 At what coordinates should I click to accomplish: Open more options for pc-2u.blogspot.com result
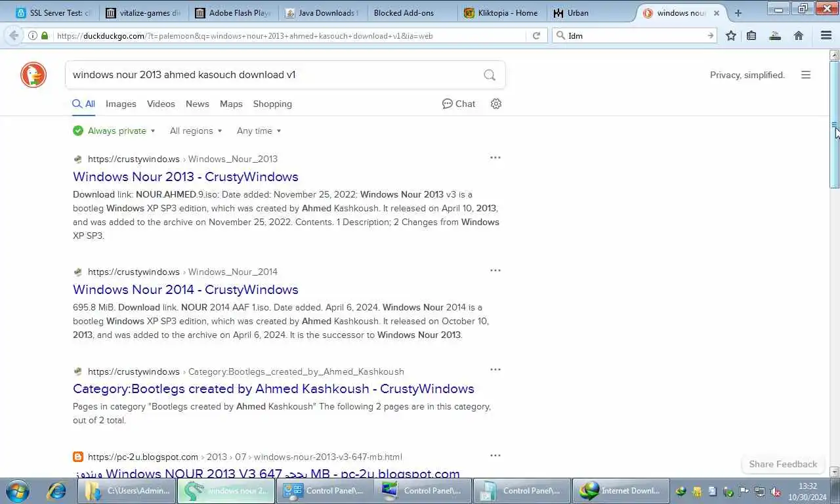click(x=495, y=455)
